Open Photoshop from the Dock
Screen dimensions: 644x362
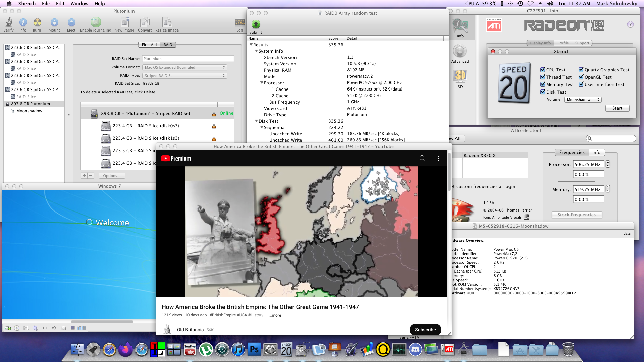point(254,350)
